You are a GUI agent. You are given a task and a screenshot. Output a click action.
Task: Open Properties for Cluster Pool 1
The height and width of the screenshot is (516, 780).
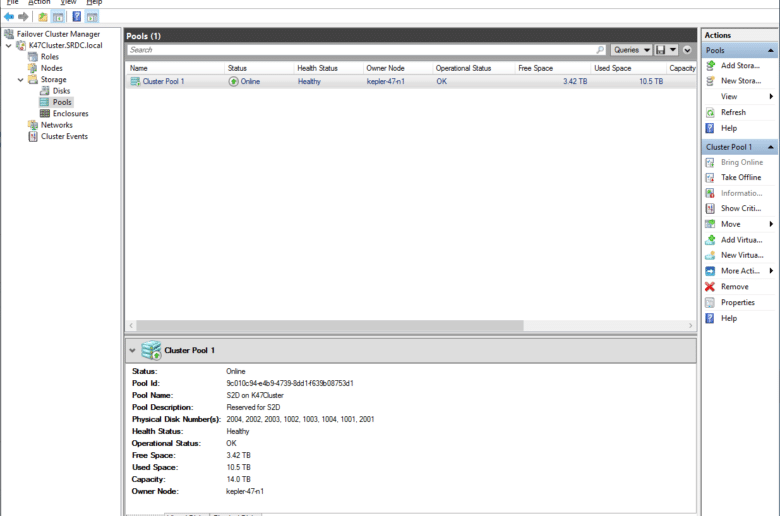pyautogui.click(x=740, y=303)
